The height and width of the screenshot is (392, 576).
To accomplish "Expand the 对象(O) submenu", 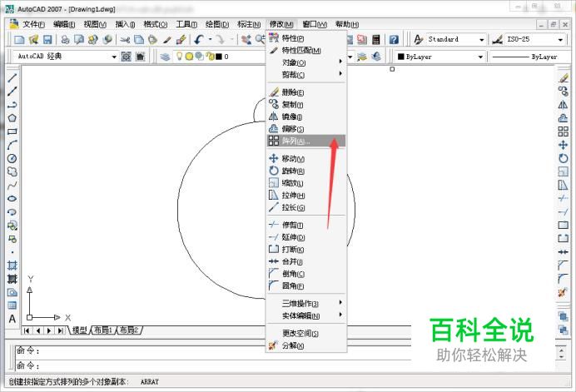I will (x=306, y=62).
